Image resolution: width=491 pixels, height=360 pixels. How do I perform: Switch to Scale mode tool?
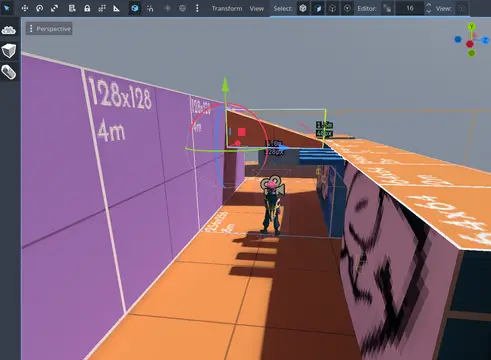(54, 8)
